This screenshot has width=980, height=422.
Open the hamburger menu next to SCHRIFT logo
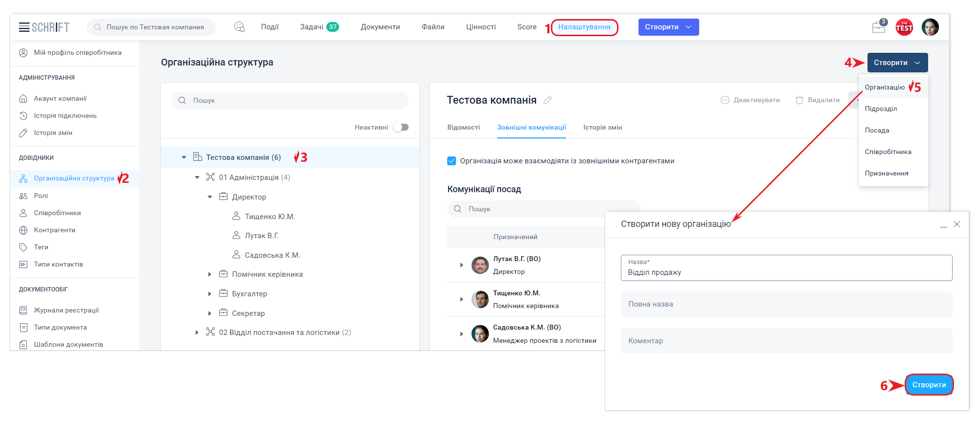pyautogui.click(x=24, y=27)
